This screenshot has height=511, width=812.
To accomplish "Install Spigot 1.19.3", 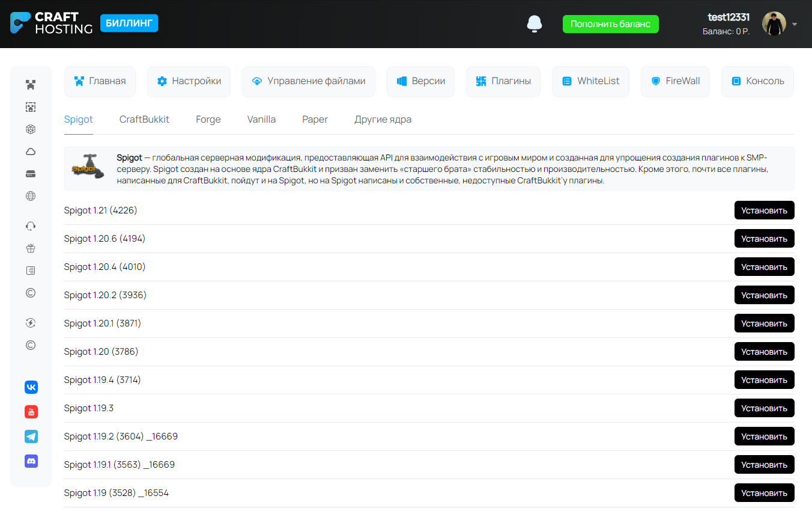I will coord(765,408).
